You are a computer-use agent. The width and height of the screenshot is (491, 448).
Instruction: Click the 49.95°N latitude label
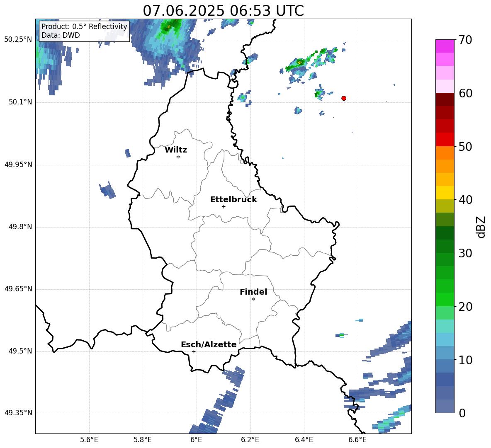click(18, 165)
